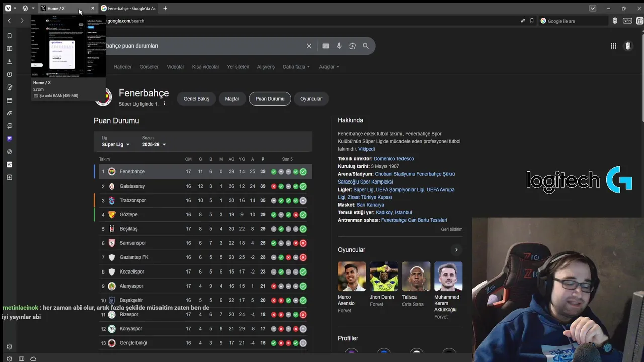Open the workspaces stack icon

[x=25, y=8]
